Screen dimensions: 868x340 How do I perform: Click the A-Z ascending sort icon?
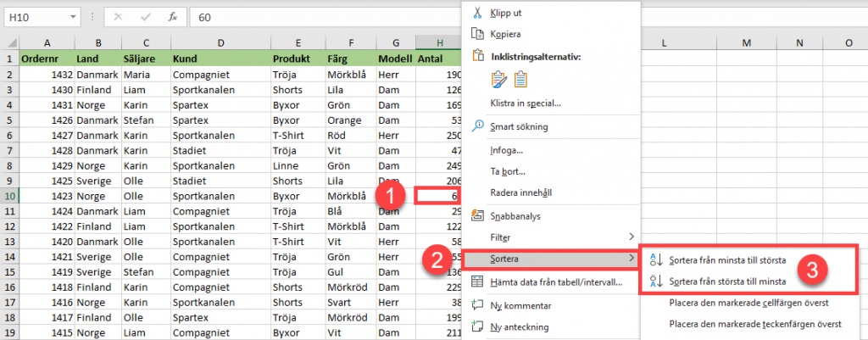[x=656, y=260]
